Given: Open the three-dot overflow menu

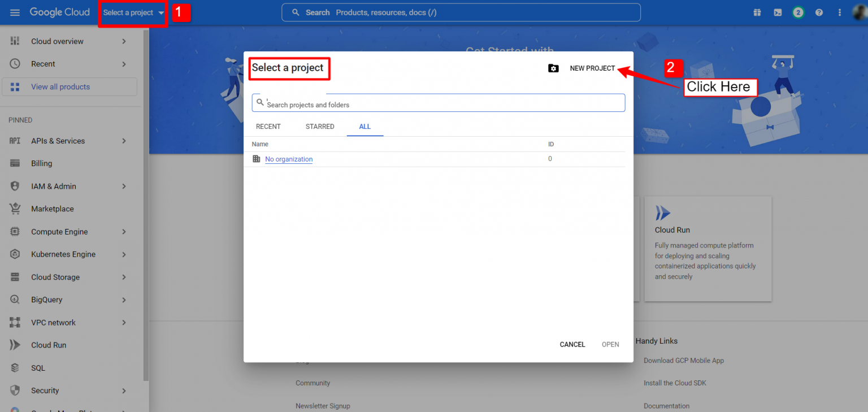Looking at the screenshot, I should pos(840,12).
